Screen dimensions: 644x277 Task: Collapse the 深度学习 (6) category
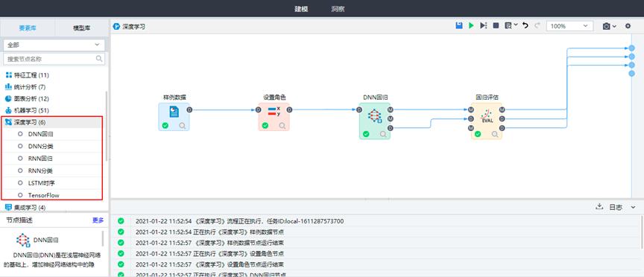pos(25,122)
